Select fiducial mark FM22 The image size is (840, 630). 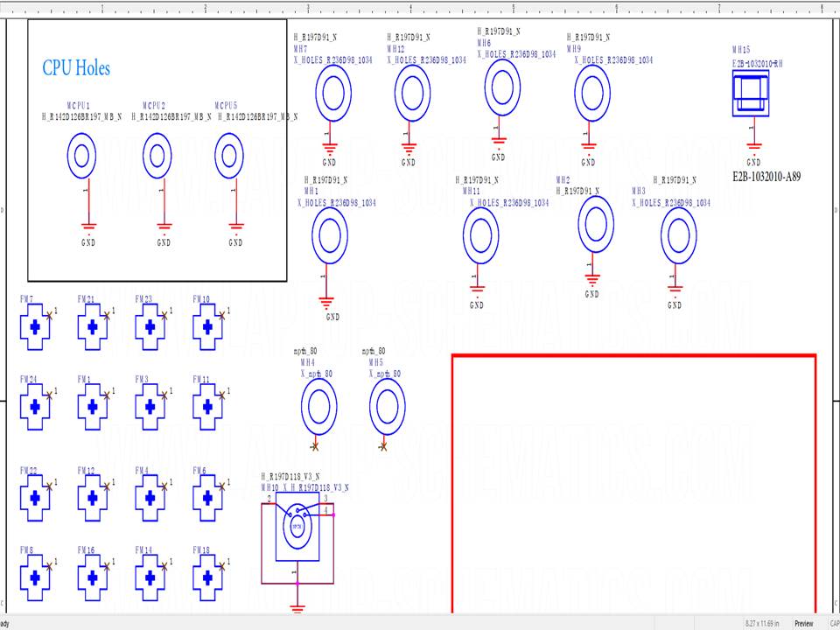(35, 498)
